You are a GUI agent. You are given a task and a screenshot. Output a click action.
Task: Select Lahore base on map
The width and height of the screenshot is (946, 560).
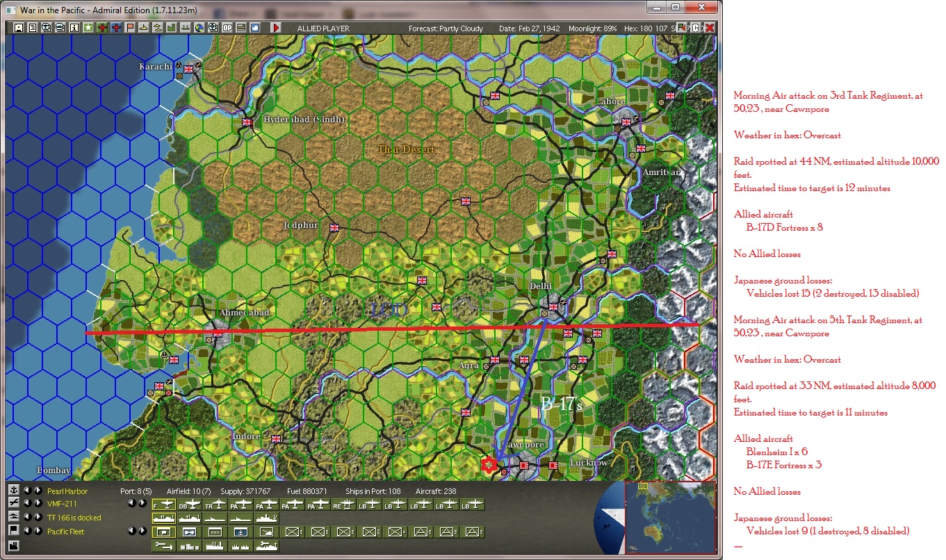point(626,121)
